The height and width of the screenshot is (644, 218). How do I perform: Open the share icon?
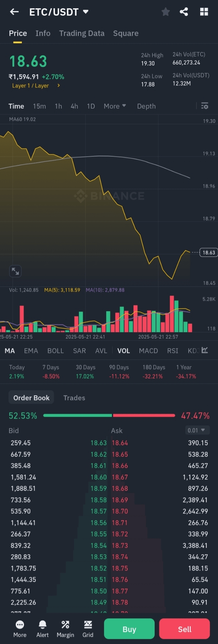(184, 12)
